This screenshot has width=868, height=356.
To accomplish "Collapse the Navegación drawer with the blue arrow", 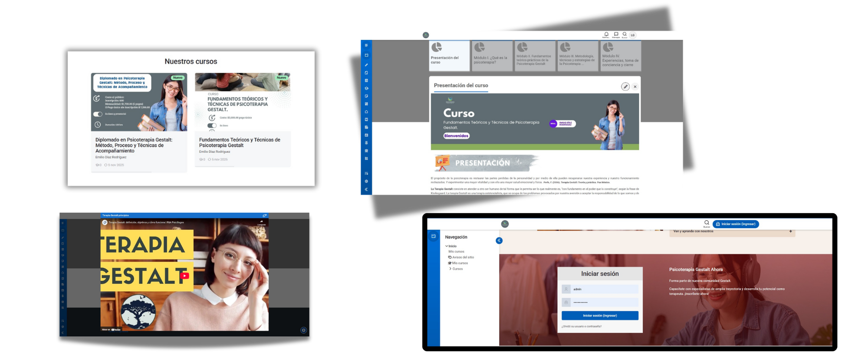I will click(x=499, y=241).
